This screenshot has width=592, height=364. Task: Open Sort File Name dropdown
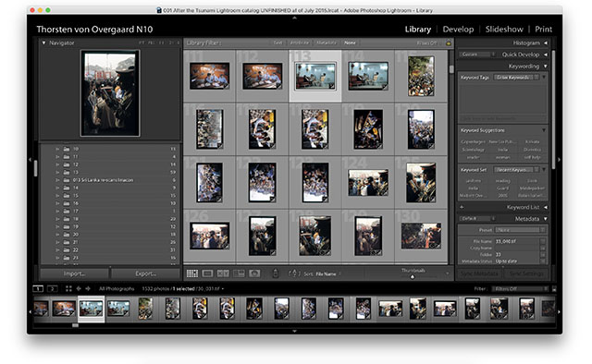tap(328, 273)
